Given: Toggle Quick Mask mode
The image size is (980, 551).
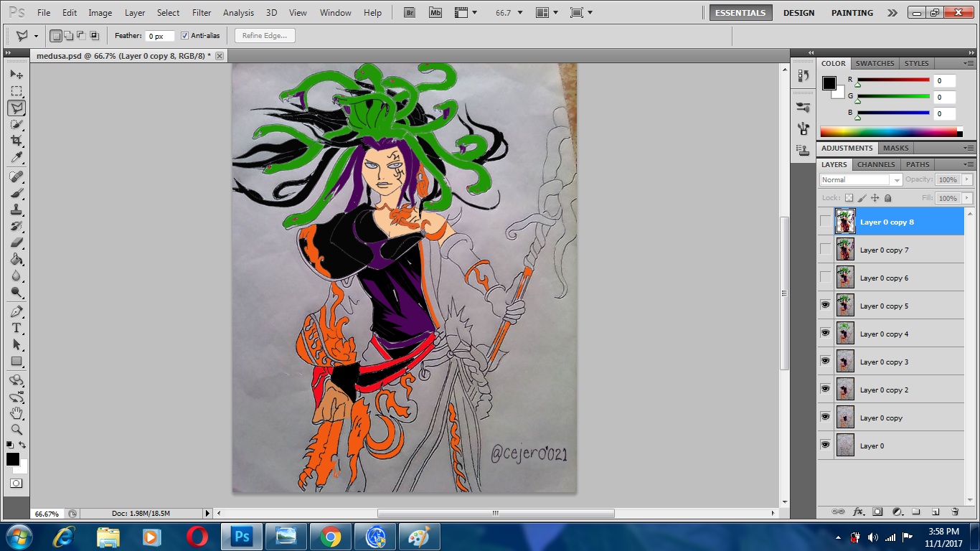Looking at the screenshot, I should point(16,484).
